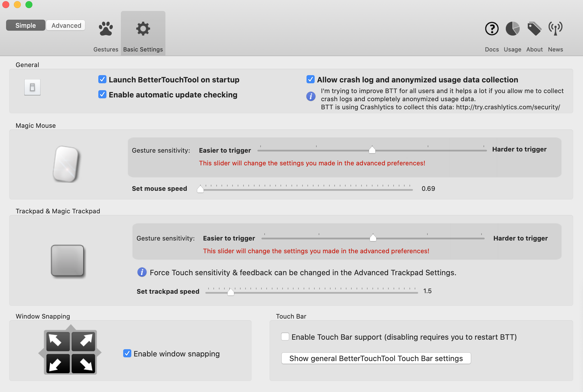Toggle crash log and usage data collection
Image resolution: width=583 pixels, height=392 pixels.
point(311,79)
